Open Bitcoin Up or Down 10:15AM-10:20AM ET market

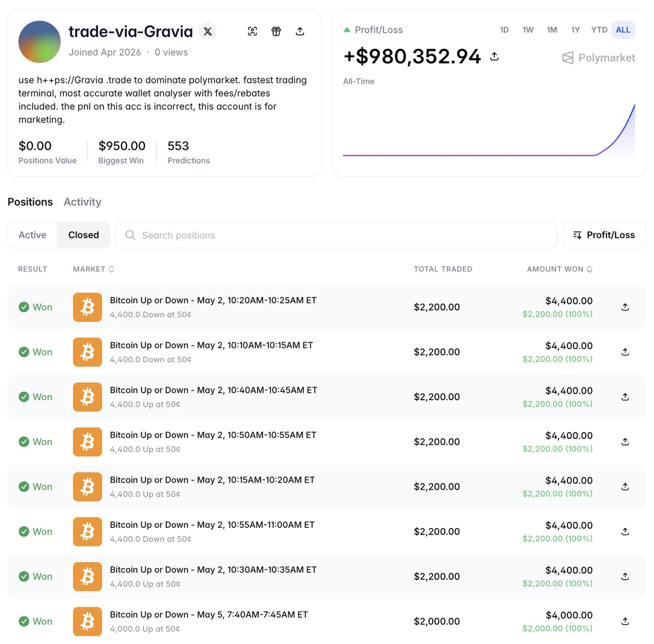[213, 480]
